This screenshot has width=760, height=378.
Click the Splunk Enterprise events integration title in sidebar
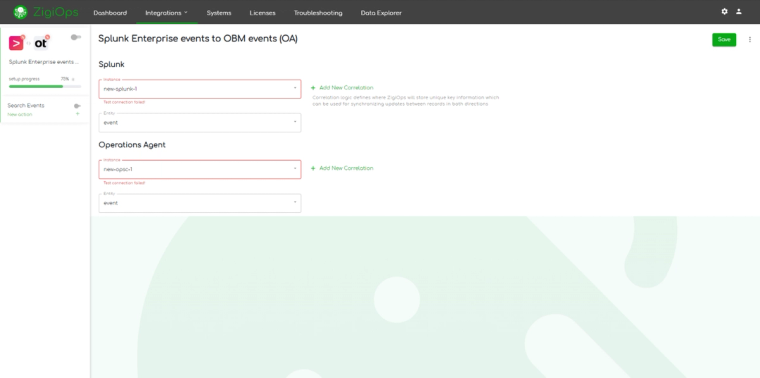click(44, 62)
